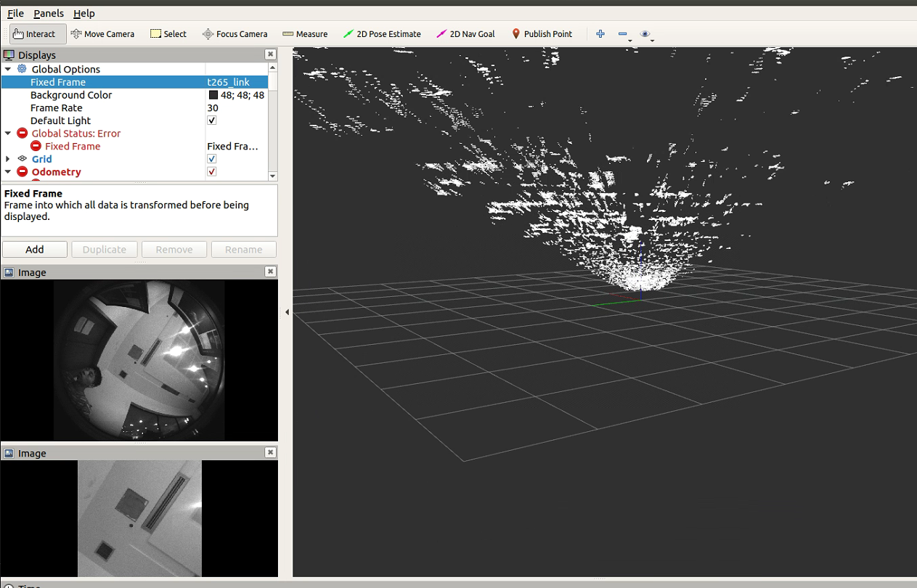Collapse the Global Status: Error node
The width and height of the screenshot is (917, 588).
tap(8, 134)
